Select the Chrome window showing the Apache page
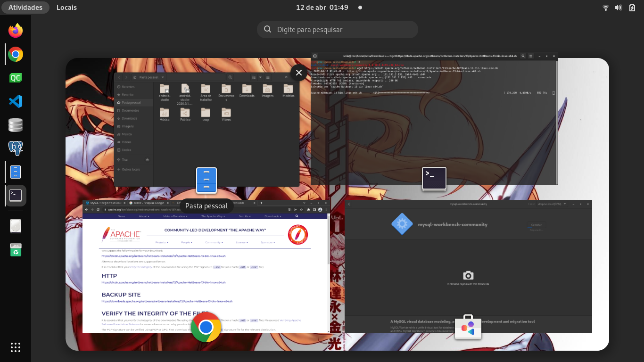This screenshot has width=644, height=362. tap(206, 266)
